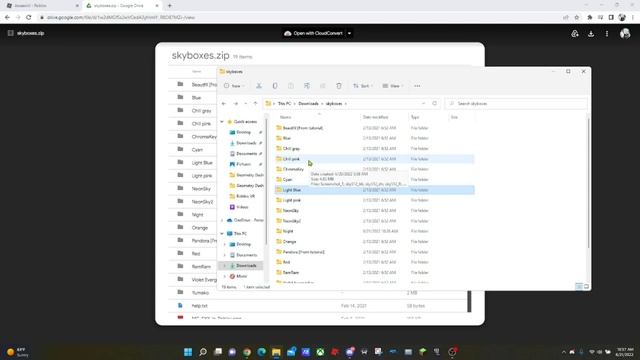
Task: Open Microsoft Edge from taskbar
Action: tap(262, 352)
